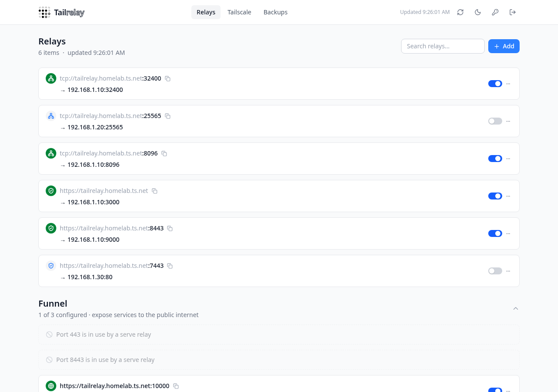Screen dimensions: 558x392
Task: Click the target 192.168.1.10:3000
Action: pos(93,202)
